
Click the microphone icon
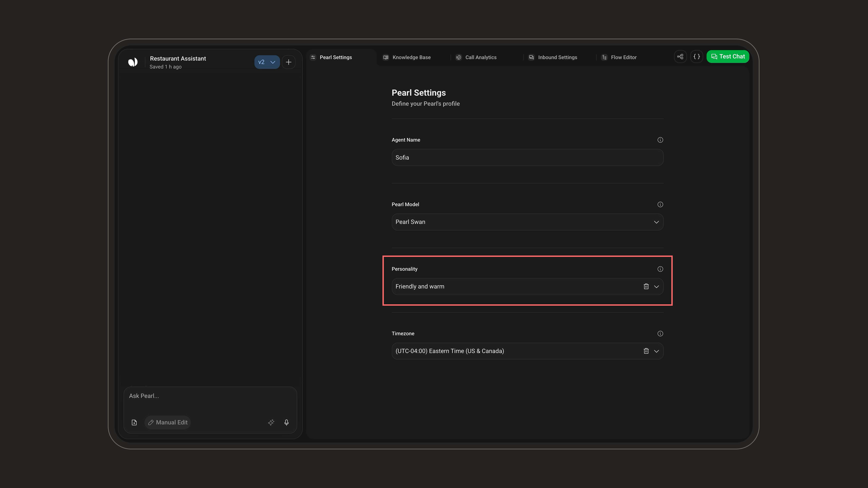[x=286, y=422]
